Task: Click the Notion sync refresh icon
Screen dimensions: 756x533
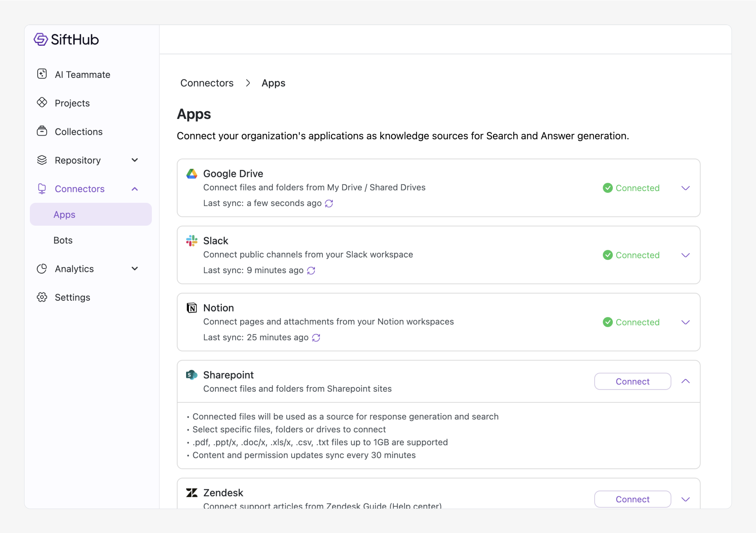Action: [316, 338]
